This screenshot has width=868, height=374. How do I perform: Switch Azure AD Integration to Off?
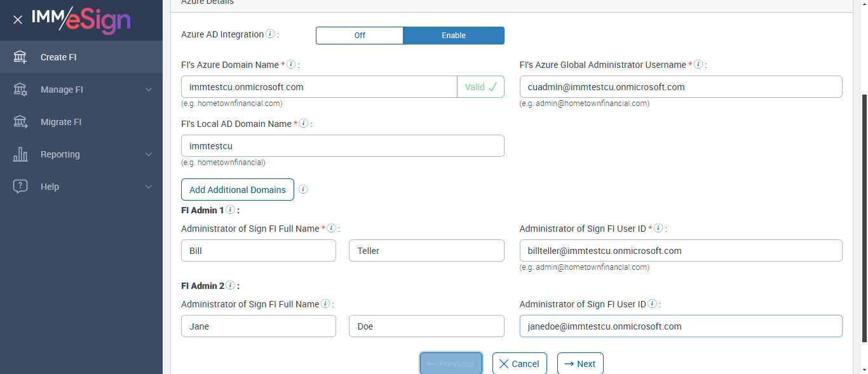click(x=360, y=36)
